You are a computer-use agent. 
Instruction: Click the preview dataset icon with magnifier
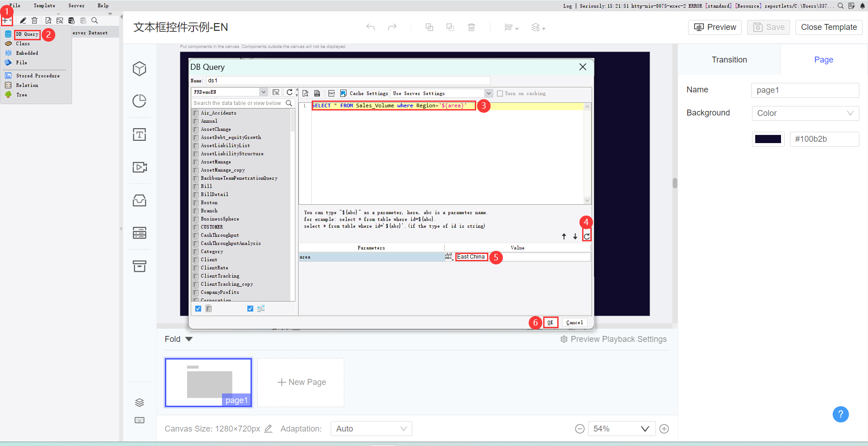click(x=48, y=20)
